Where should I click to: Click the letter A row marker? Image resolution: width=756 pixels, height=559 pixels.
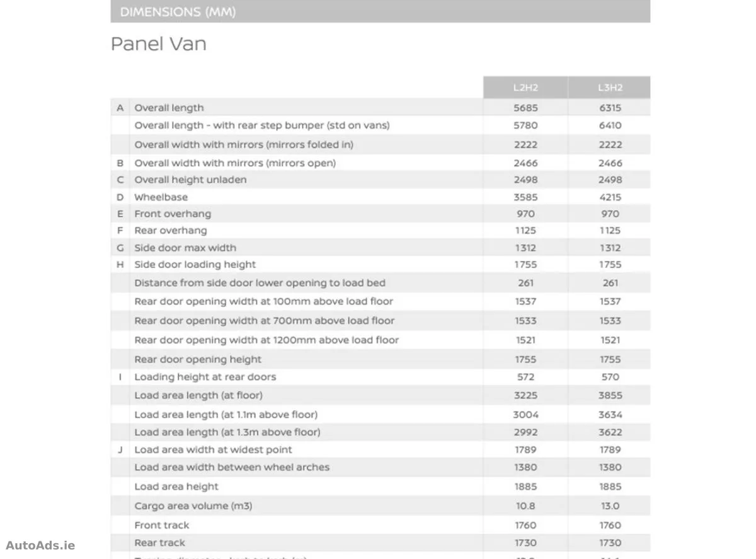point(120,108)
